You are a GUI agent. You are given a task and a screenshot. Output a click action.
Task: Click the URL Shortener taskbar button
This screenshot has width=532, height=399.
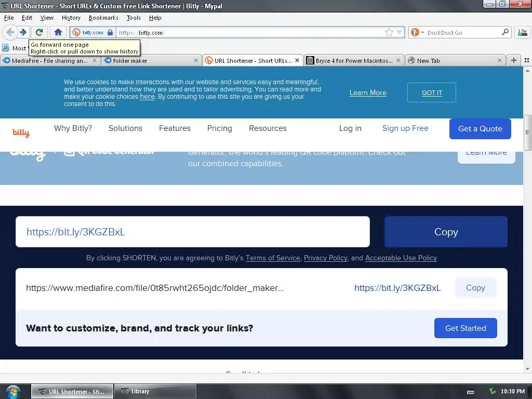[x=72, y=391]
